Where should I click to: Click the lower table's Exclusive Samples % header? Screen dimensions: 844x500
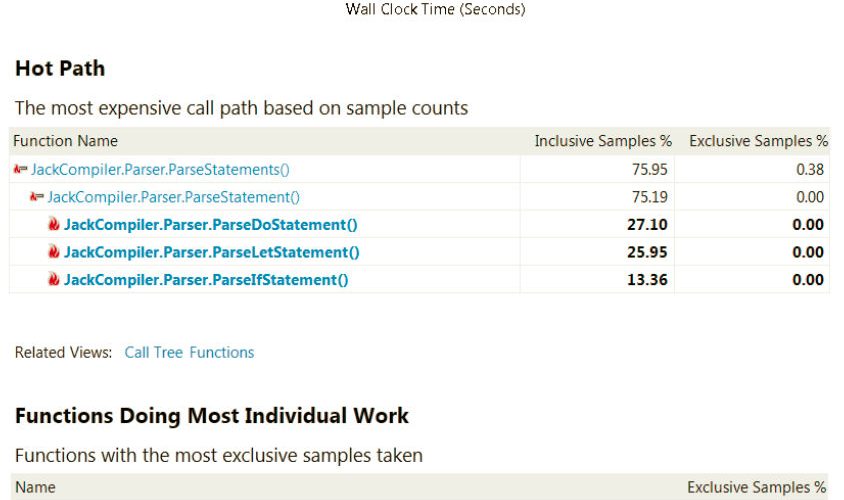pyautogui.click(x=756, y=487)
